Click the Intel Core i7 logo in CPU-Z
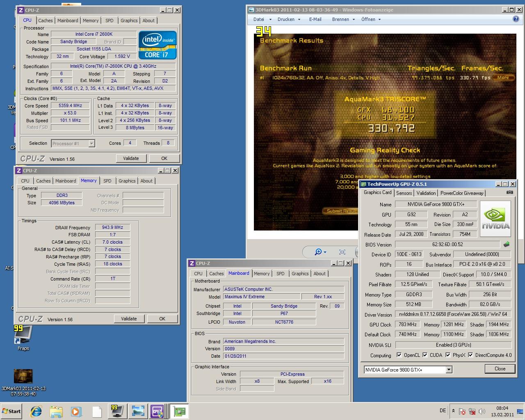Image resolution: width=525 pixels, height=420 pixels. (157, 45)
